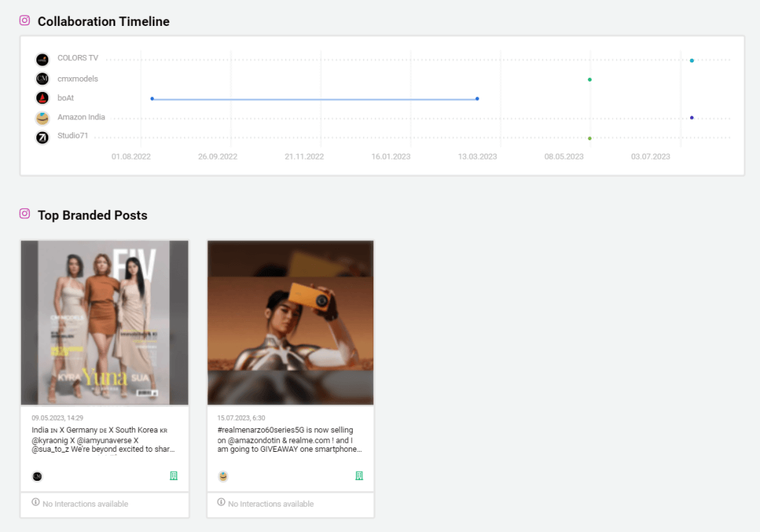Select the COLORS TV brand avatar

(x=42, y=59)
